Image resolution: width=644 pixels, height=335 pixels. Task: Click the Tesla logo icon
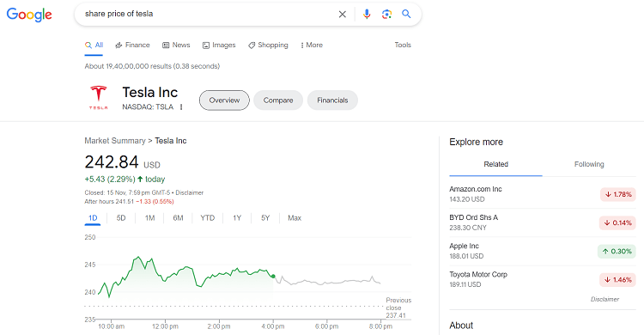(x=99, y=97)
